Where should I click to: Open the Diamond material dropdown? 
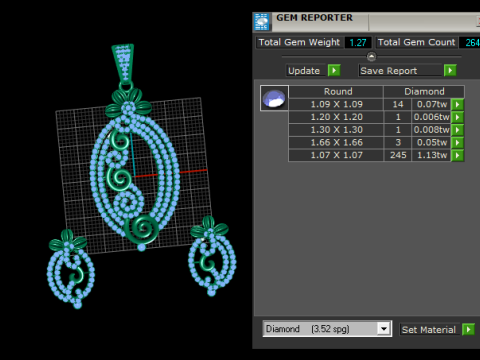(384, 329)
